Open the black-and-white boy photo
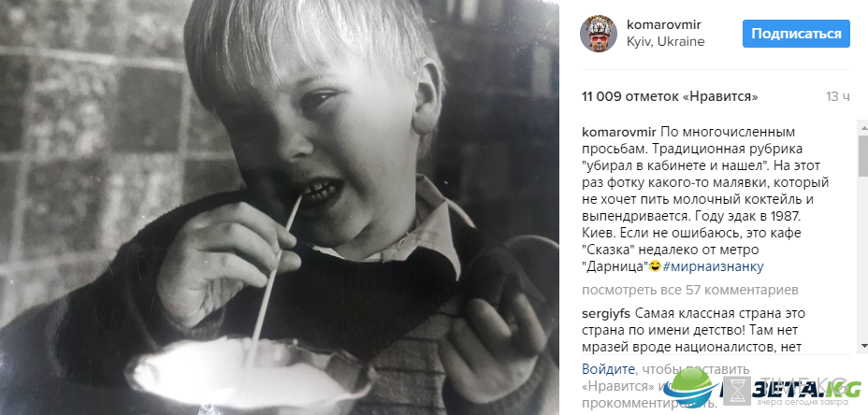The height and width of the screenshot is (415, 868). coord(280,207)
